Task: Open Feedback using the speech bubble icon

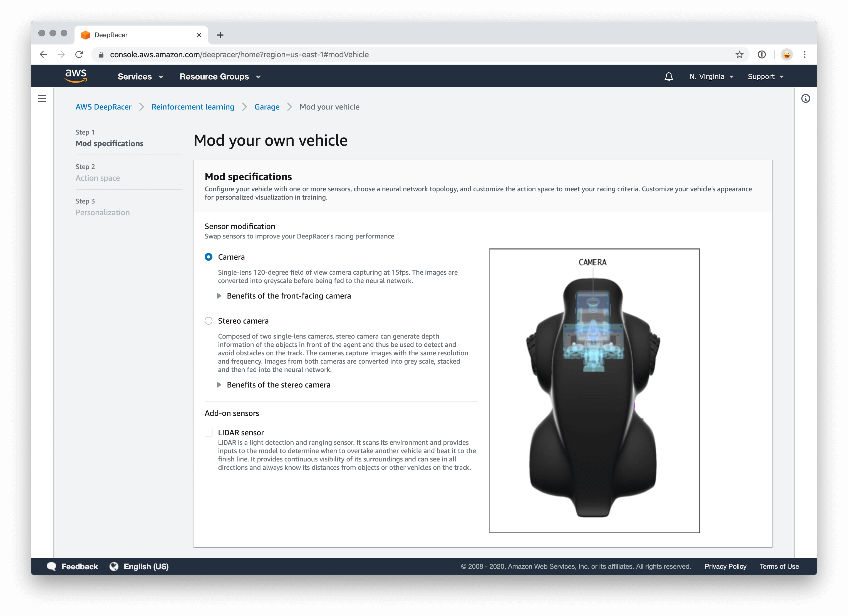Action: pos(51,566)
